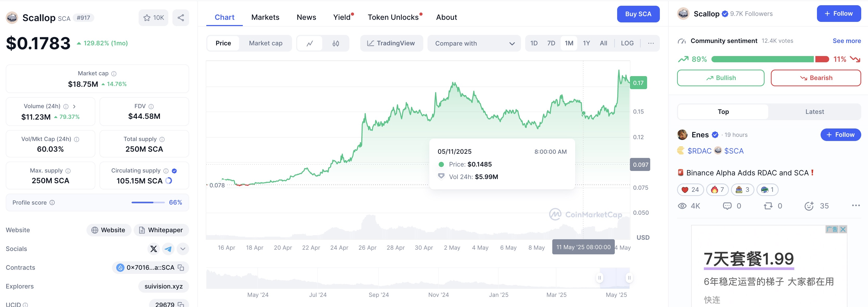Open the Profile score info icon
Image resolution: width=868 pixels, height=307 pixels.
tap(52, 202)
